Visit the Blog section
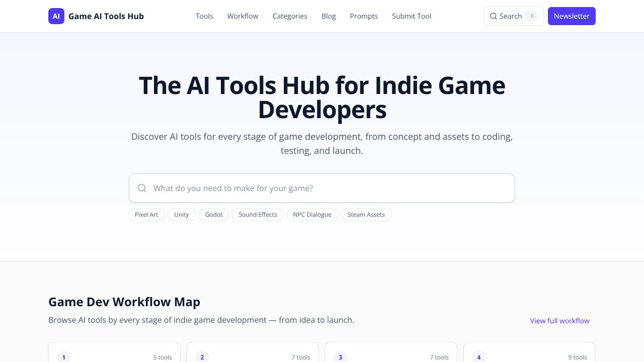This screenshot has width=644, height=362. 329,16
